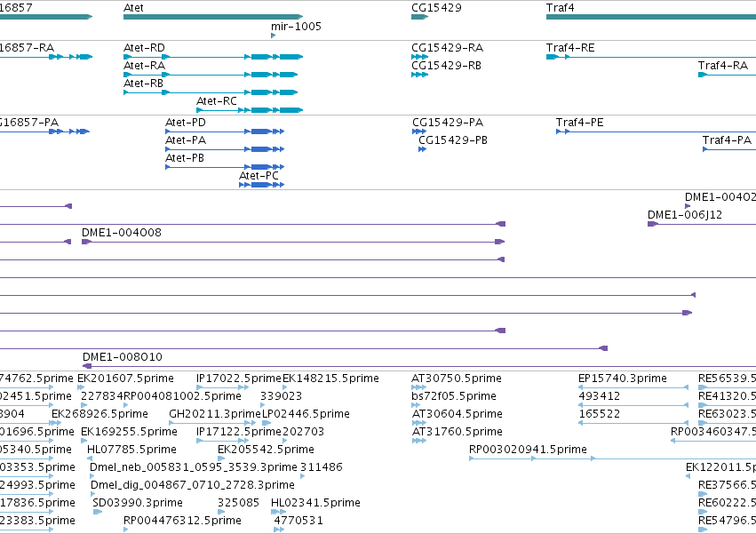Select EST AT30750.5prime

tap(418, 387)
